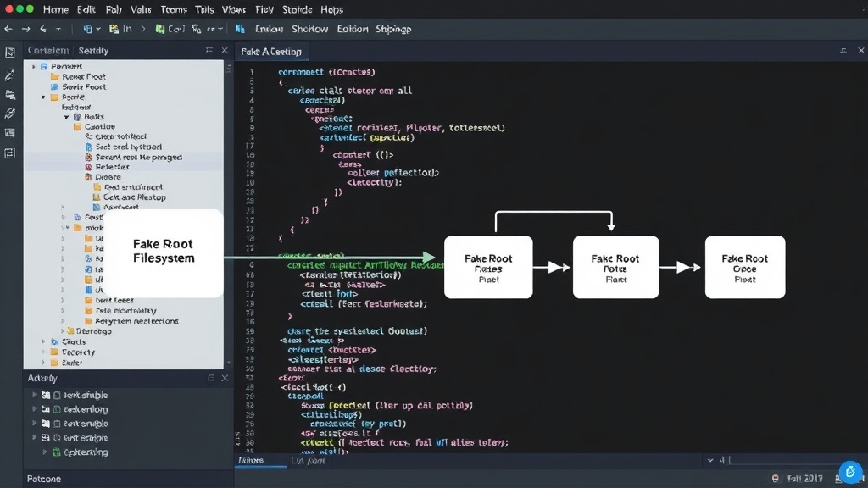Open the Tools menu in the menu bar
868x488 pixels.
point(204,9)
